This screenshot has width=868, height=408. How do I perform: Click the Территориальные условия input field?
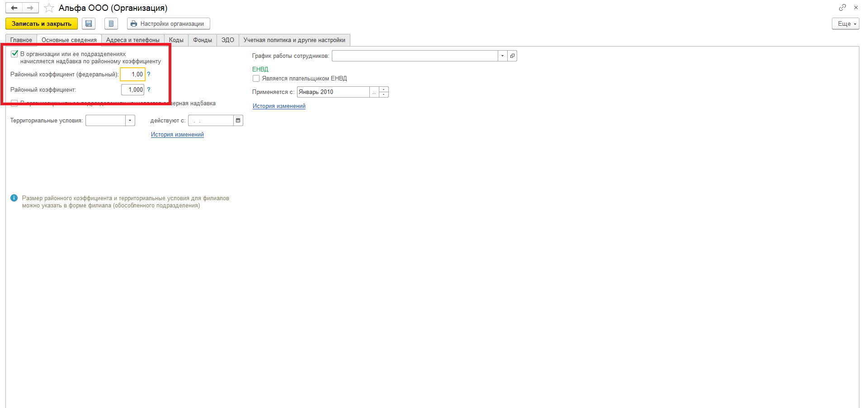click(105, 120)
